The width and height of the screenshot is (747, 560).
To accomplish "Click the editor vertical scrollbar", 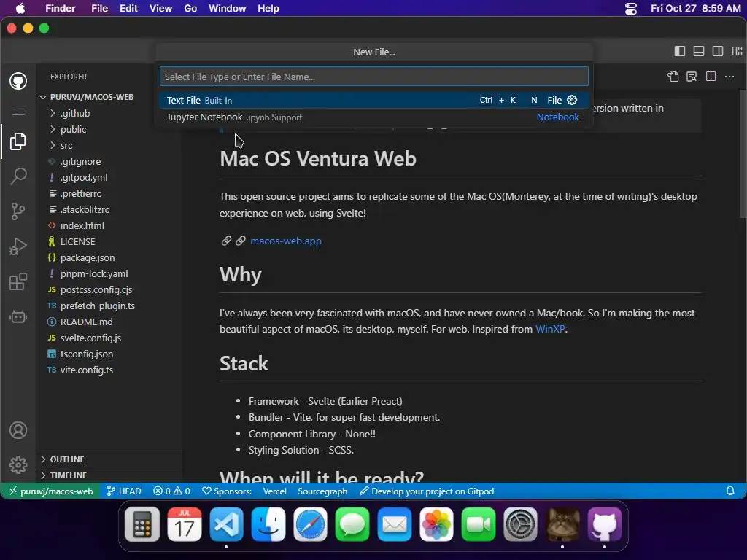I will point(743,152).
